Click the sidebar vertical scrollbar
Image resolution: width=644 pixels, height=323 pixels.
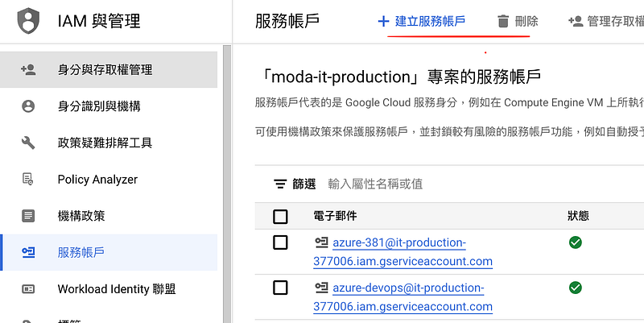pyautogui.click(x=227, y=184)
